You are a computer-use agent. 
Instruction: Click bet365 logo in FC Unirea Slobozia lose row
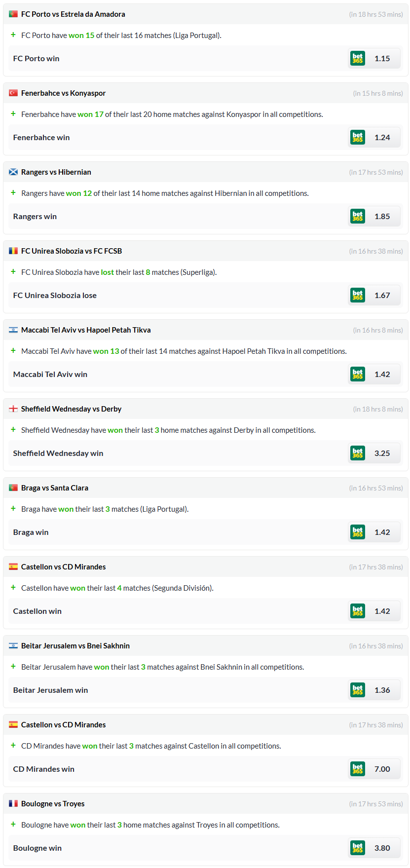tap(358, 295)
